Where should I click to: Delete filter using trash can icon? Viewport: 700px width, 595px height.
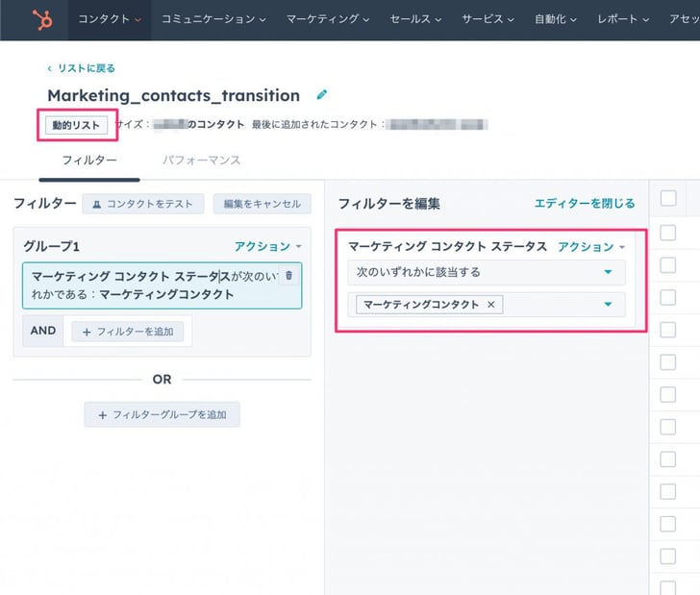(288, 276)
